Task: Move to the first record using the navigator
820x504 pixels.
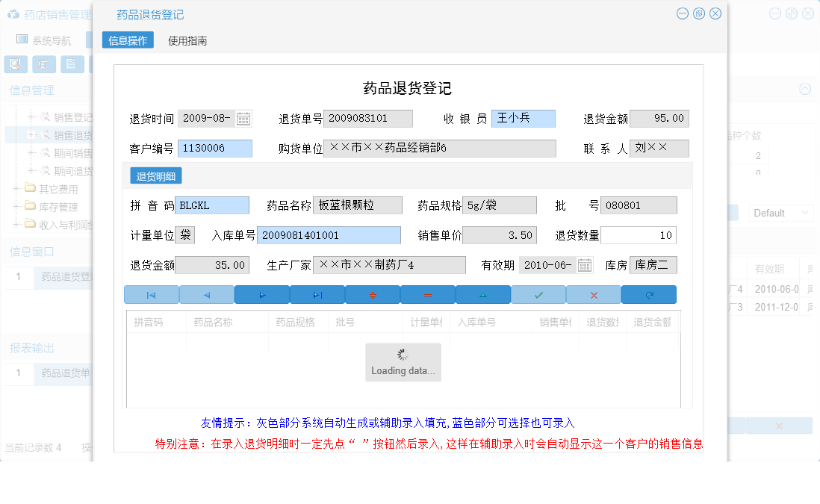Action: (152, 294)
